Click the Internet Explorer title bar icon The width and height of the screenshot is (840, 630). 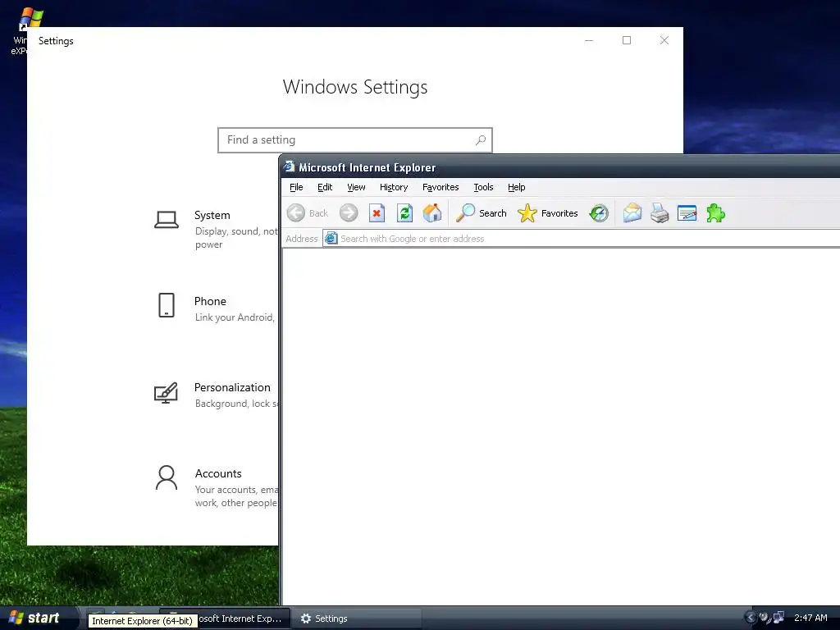click(290, 167)
